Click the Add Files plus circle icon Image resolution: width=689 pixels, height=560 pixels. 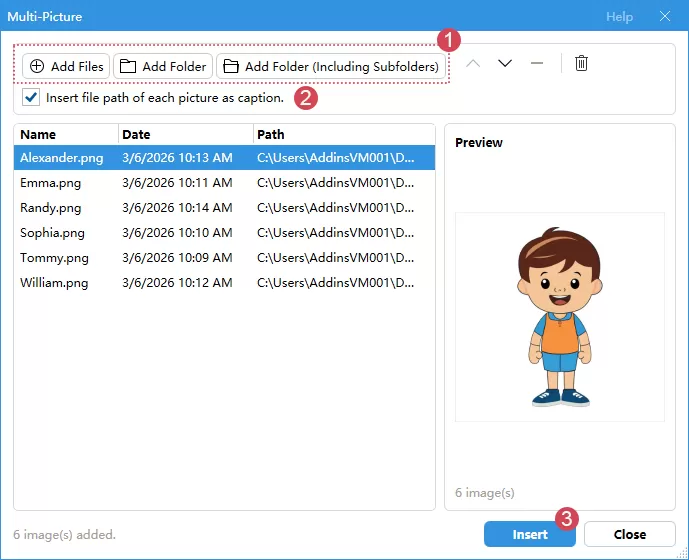click(37, 66)
